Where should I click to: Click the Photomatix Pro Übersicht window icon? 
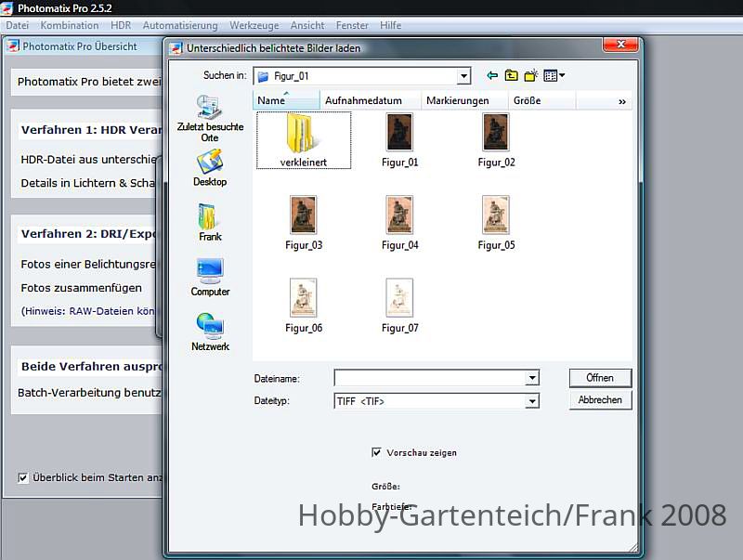13,46
